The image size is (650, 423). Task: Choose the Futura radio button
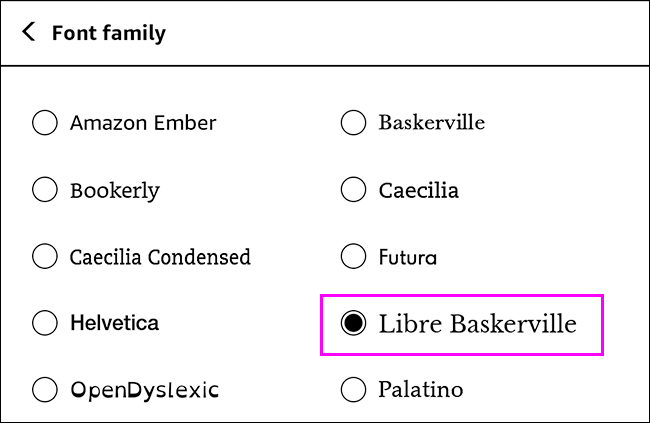[353, 257]
